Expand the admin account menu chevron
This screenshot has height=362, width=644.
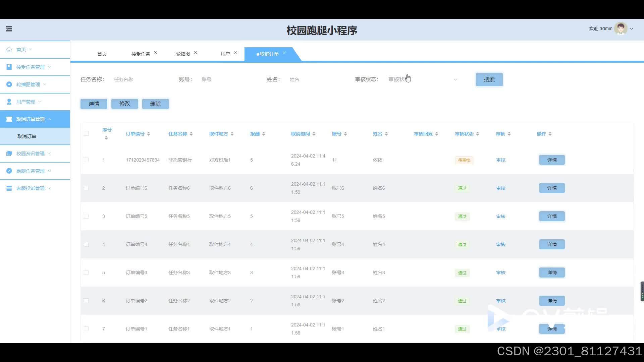coord(632,29)
